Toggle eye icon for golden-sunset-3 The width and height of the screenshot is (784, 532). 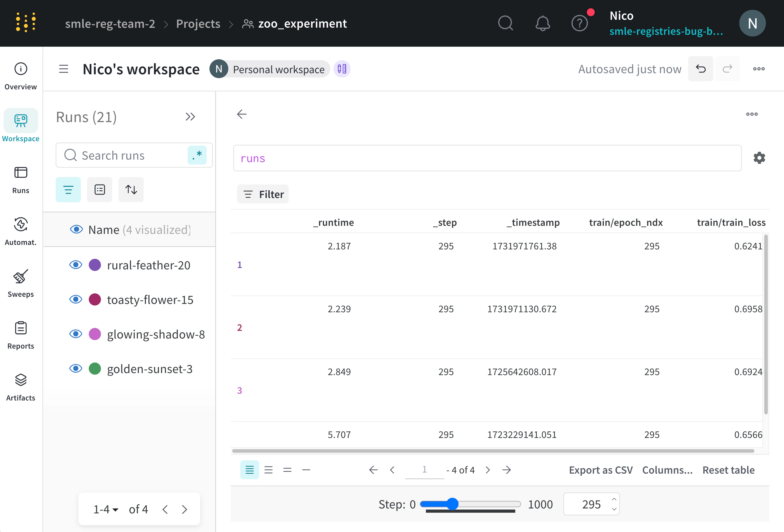[76, 368]
